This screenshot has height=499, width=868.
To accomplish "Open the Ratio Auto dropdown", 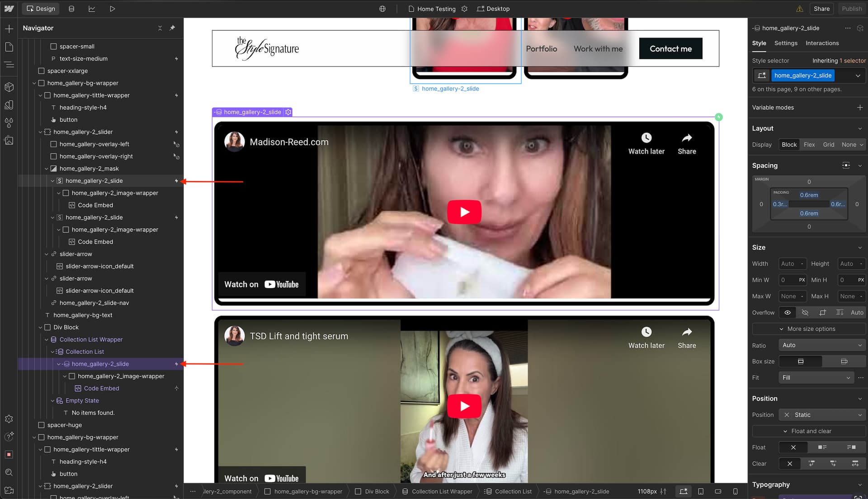I will 822,345.
